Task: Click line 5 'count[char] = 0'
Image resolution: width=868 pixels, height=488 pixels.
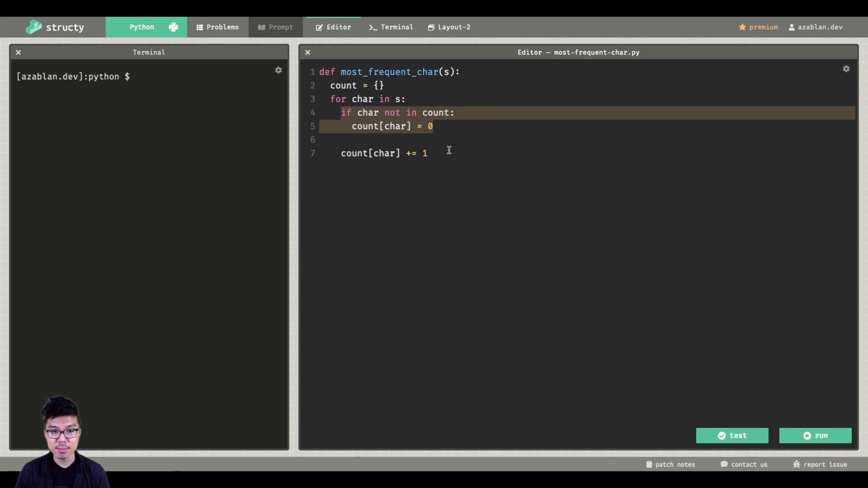Action: 392,126
